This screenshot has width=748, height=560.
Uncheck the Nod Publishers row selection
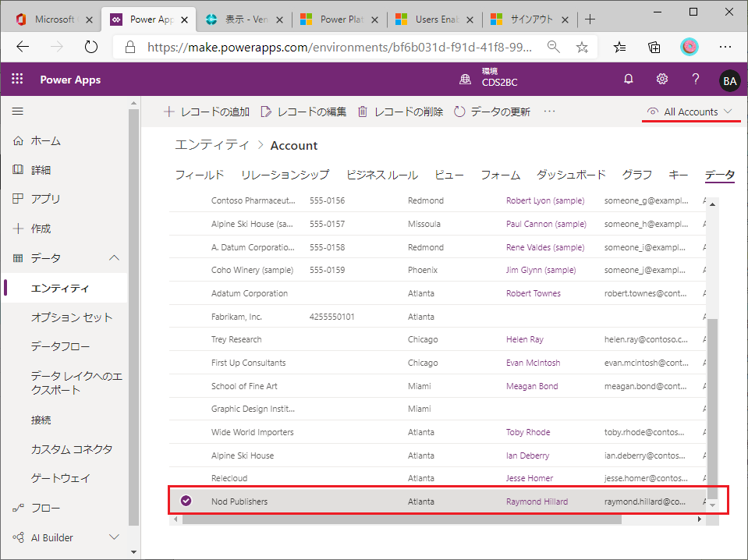186,501
